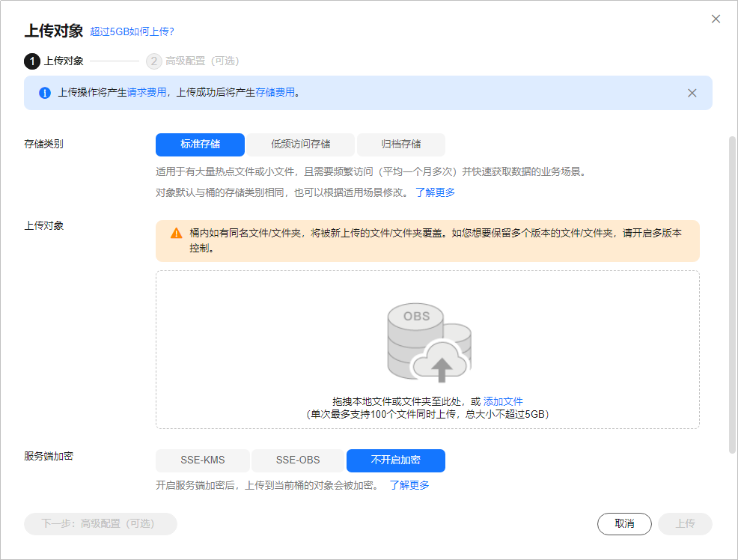Select 低频访问存储 storage class
The width and height of the screenshot is (738, 560).
(300, 144)
